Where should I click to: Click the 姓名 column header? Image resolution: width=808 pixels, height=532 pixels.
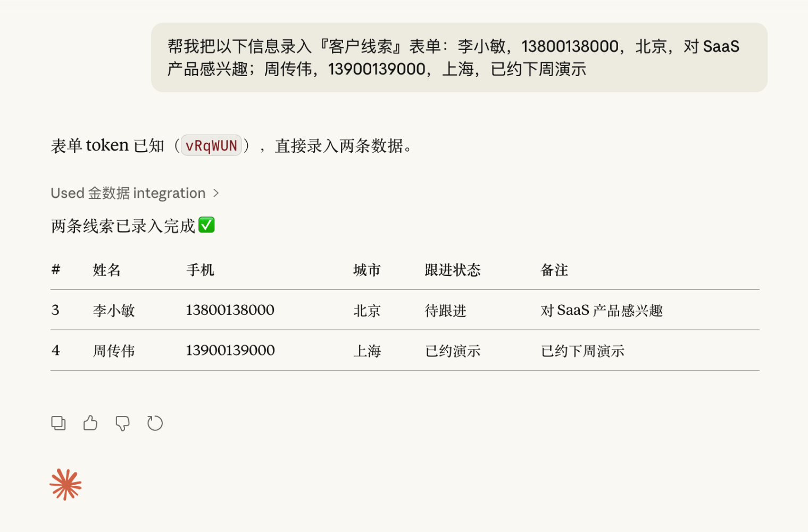click(x=106, y=270)
